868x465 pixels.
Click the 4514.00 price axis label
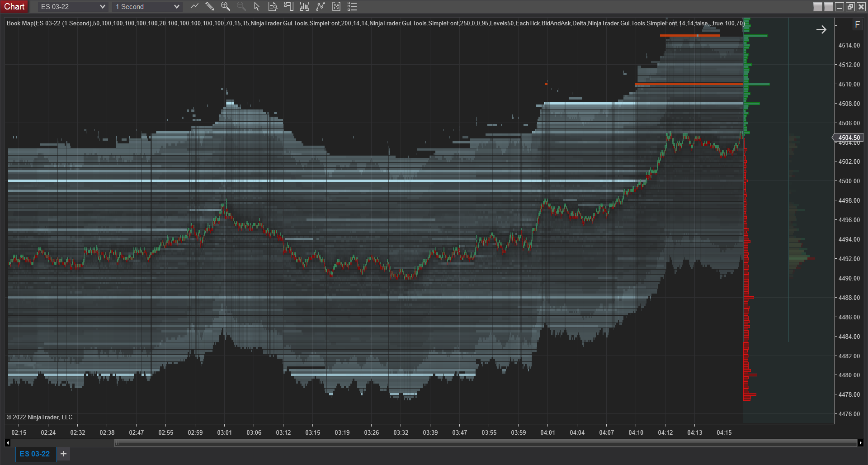coord(849,45)
